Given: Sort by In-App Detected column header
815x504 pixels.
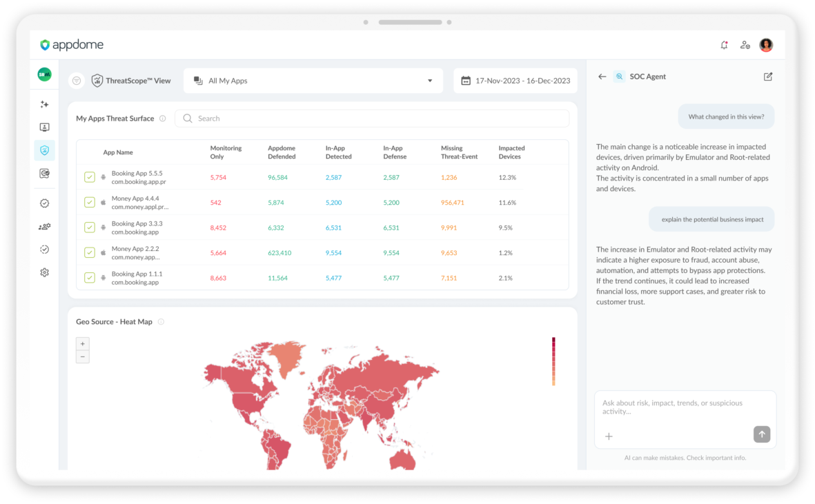Looking at the screenshot, I should pyautogui.click(x=338, y=152).
